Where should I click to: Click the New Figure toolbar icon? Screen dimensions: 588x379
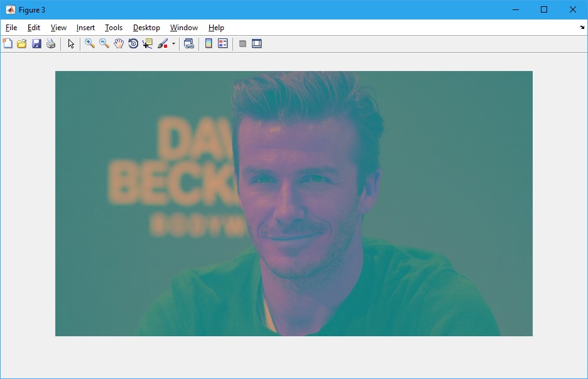tap(8, 44)
